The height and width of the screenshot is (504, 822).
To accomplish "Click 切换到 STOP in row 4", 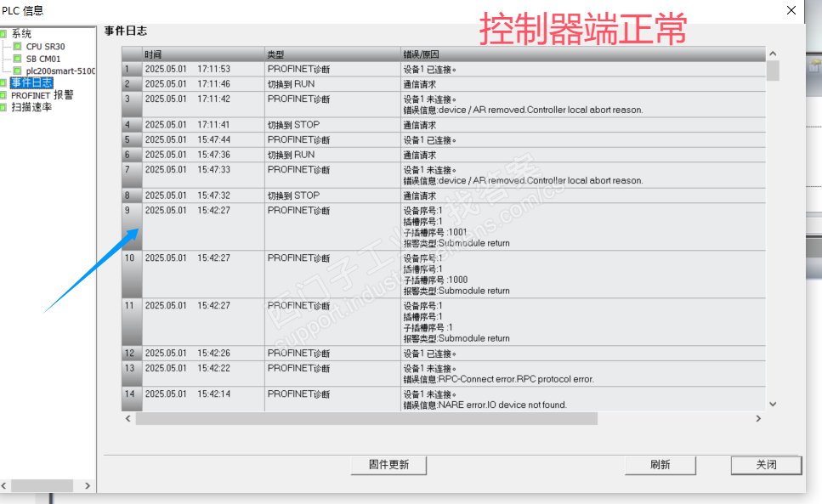I will [293, 125].
